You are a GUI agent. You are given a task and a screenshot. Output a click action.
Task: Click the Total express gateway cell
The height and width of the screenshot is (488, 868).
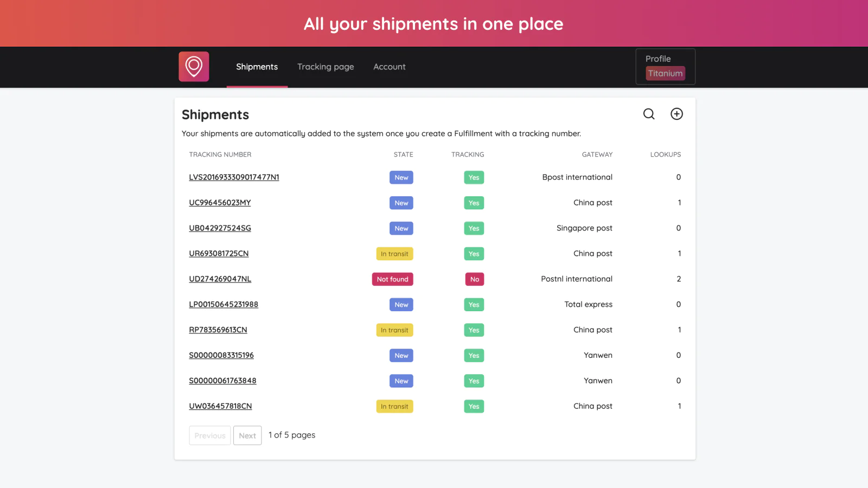click(589, 305)
